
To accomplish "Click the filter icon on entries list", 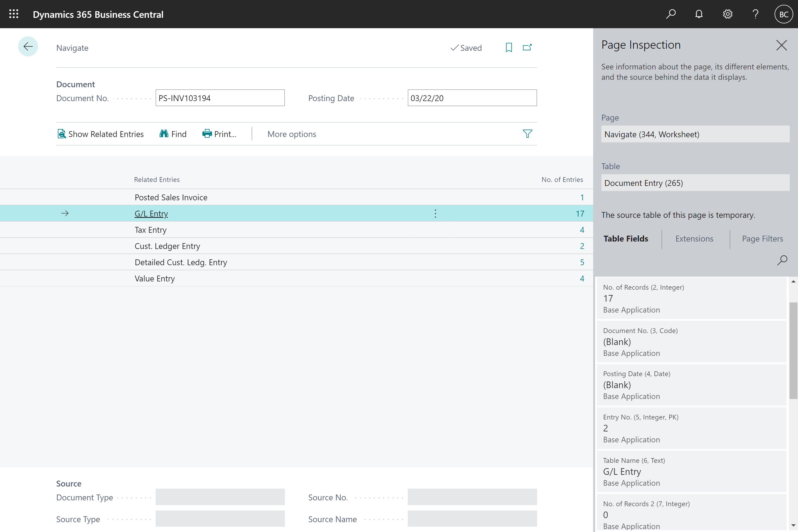I will pyautogui.click(x=527, y=134).
